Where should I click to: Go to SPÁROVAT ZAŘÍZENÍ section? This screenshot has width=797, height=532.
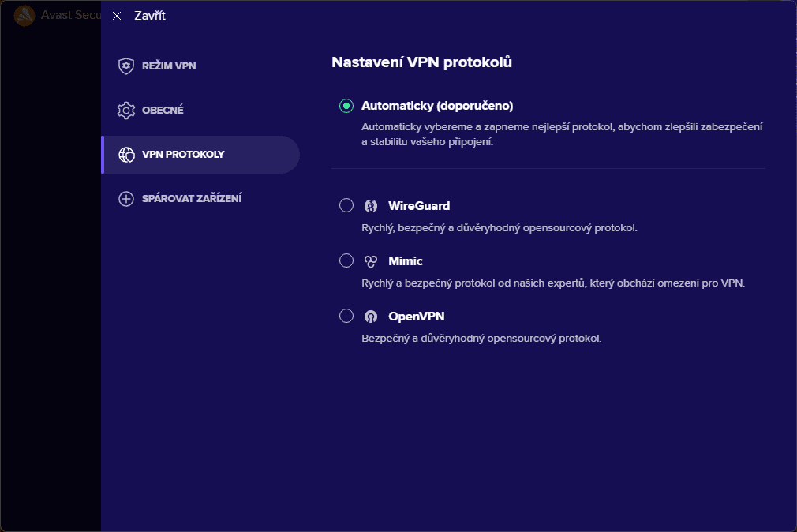pos(192,199)
